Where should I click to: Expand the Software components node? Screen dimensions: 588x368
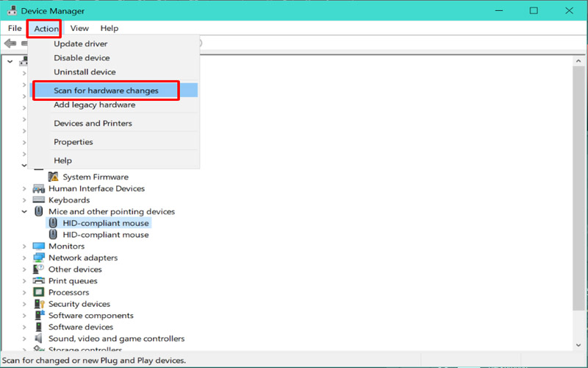click(24, 316)
